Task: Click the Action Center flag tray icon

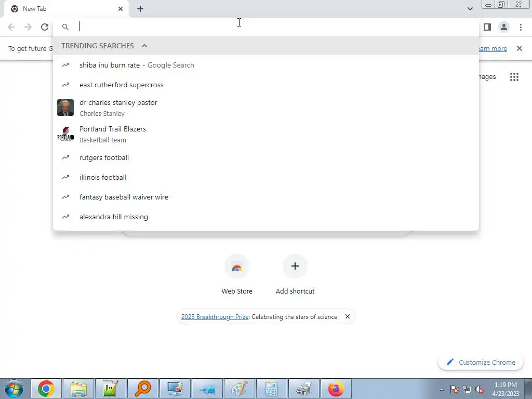Action: 455,390
